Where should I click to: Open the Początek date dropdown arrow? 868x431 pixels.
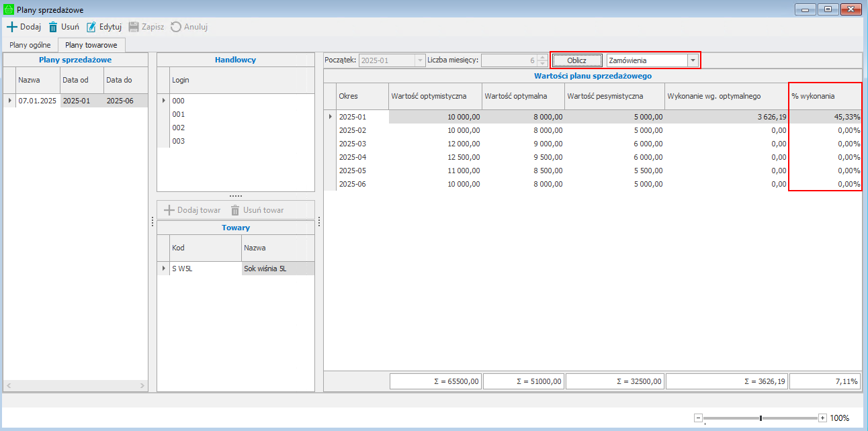pyautogui.click(x=421, y=60)
